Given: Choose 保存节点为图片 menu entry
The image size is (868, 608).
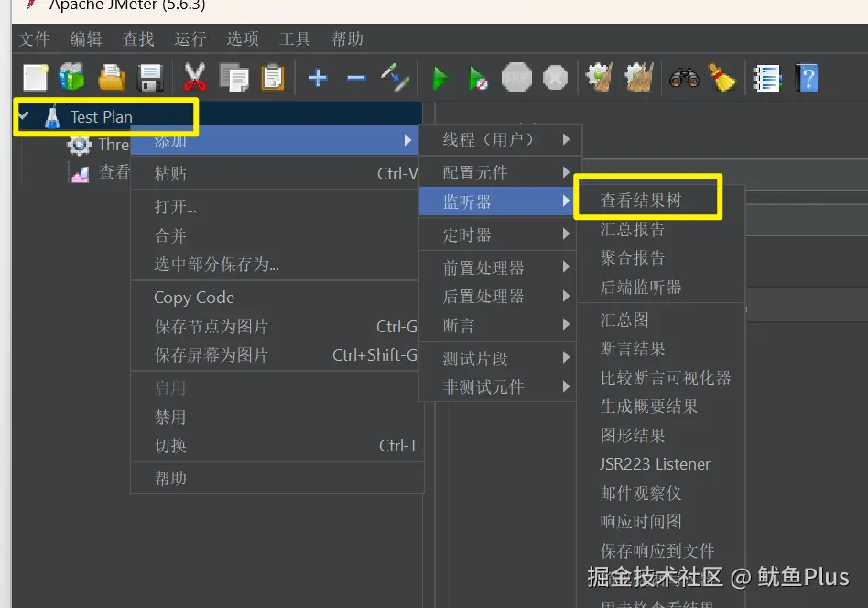Looking at the screenshot, I should 277,326.
